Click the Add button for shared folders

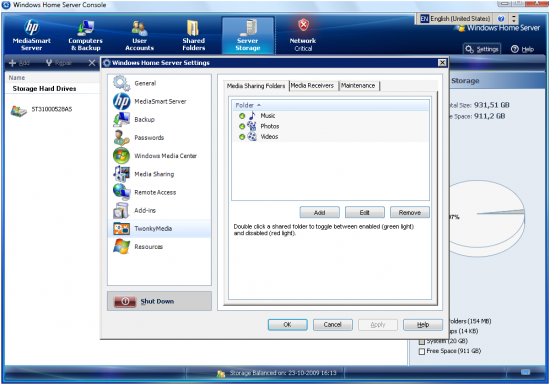(x=320, y=212)
